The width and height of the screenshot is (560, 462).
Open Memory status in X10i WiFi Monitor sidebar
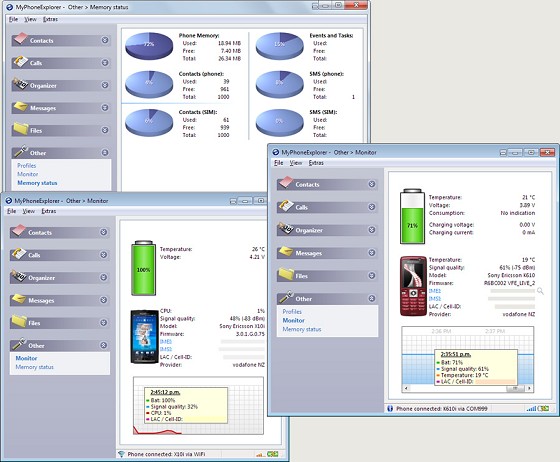35,367
